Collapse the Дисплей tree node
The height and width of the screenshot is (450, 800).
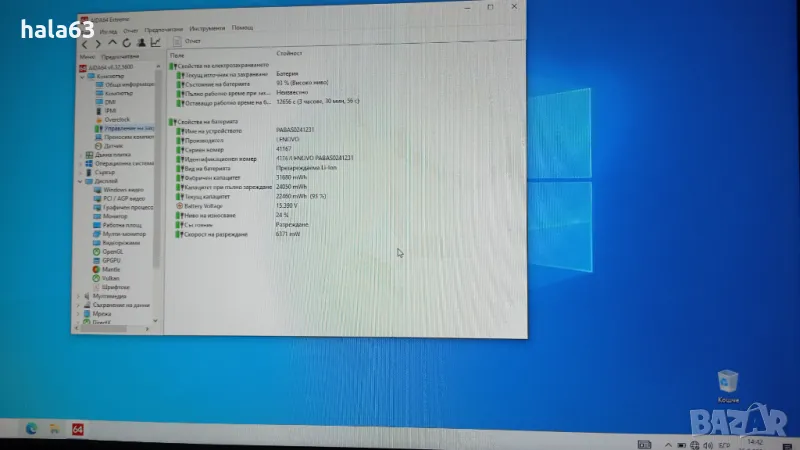tap(80, 181)
